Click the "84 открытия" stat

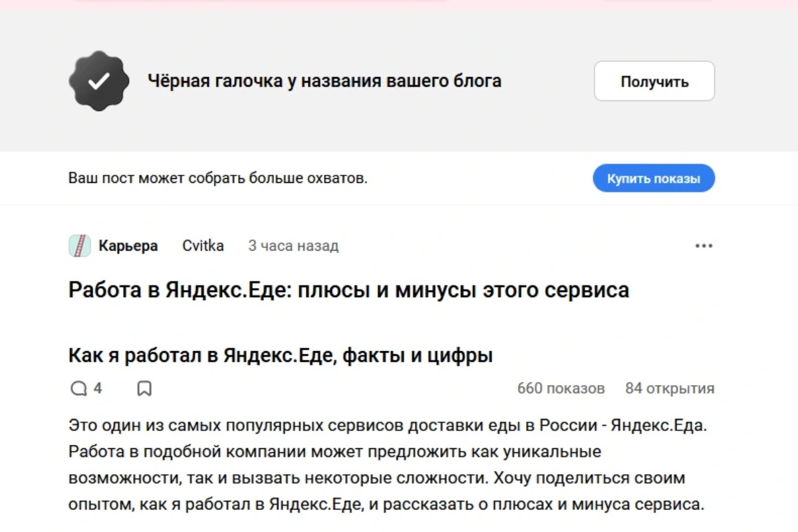670,388
